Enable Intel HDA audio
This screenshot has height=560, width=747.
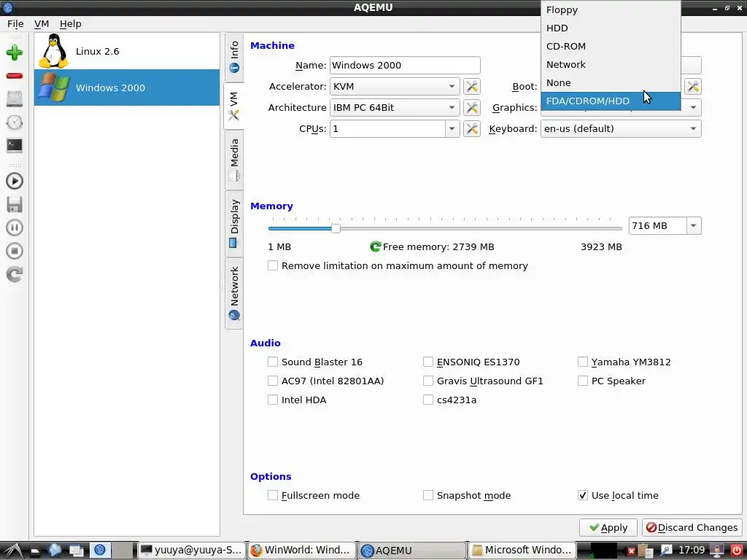[297, 400]
